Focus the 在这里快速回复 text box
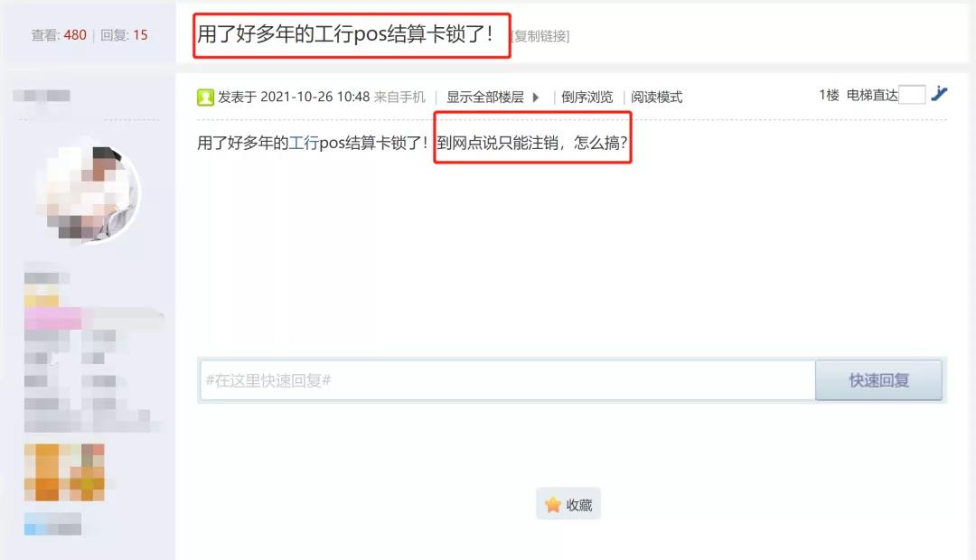 tap(507, 380)
